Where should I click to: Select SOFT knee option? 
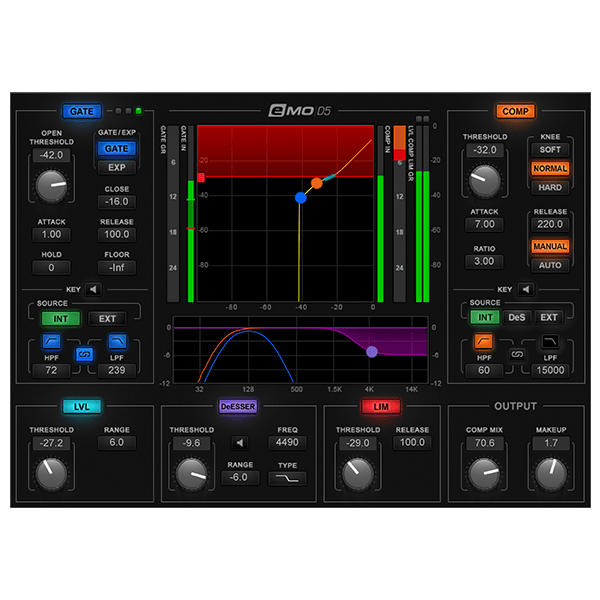click(x=550, y=150)
